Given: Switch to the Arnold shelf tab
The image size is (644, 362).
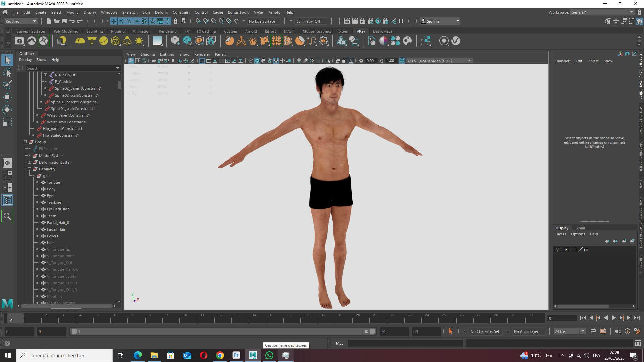Looking at the screenshot, I should (x=251, y=31).
